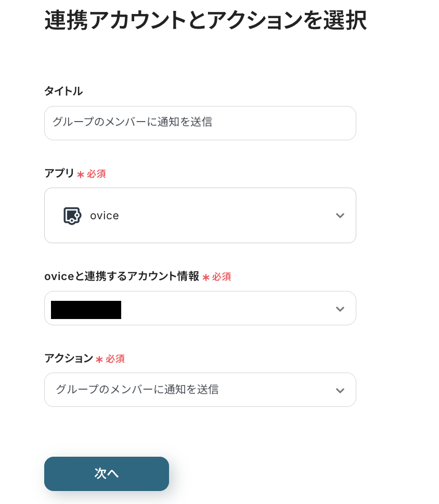
Task: Click the 必須 text beside アクション
Action: [x=115, y=359]
